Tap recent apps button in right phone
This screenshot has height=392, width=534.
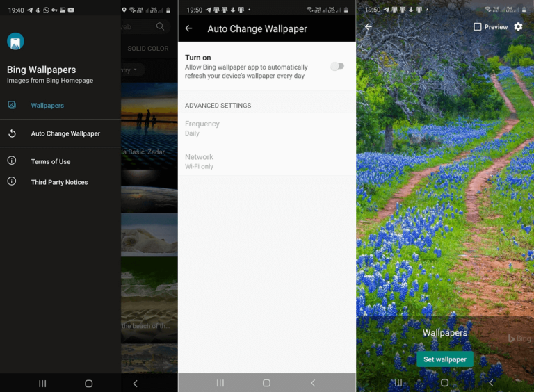pyautogui.click(x=398, y=382)
